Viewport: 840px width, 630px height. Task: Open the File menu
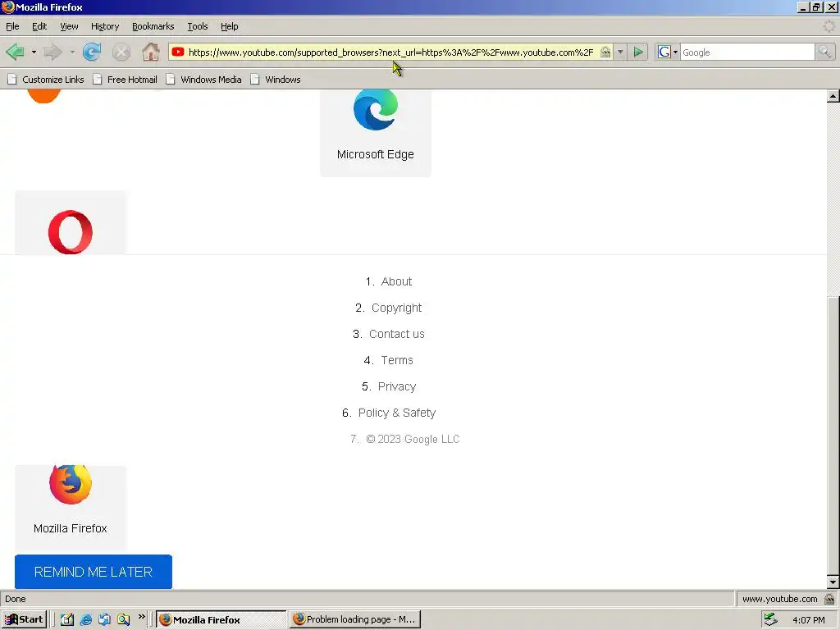(x=12, y=26)
